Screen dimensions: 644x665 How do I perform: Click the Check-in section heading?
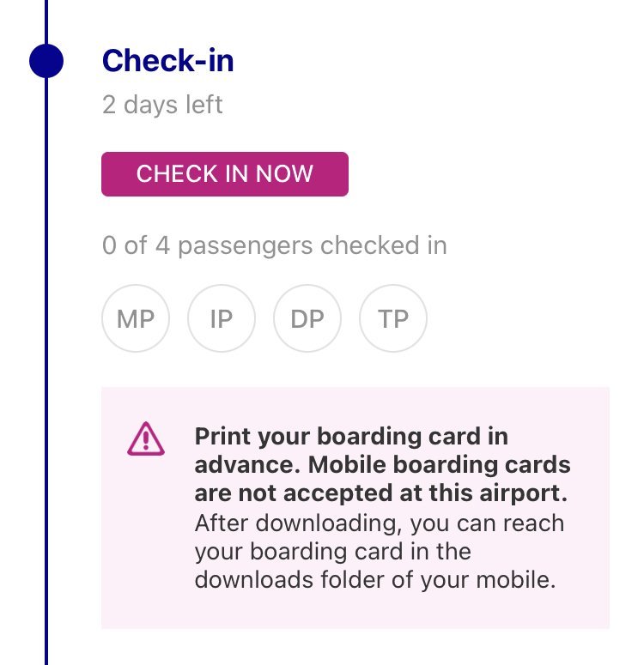pyautogui.click(x=167, y=61)
